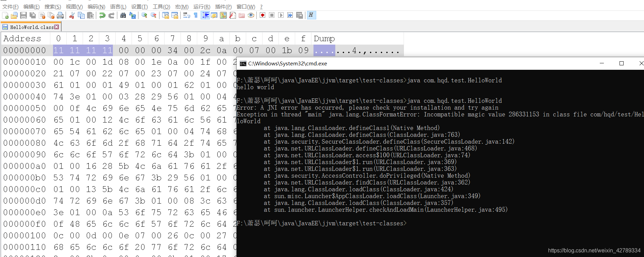Open the 窗口(W) menu
644x257 pixels.
pos(245,6)
